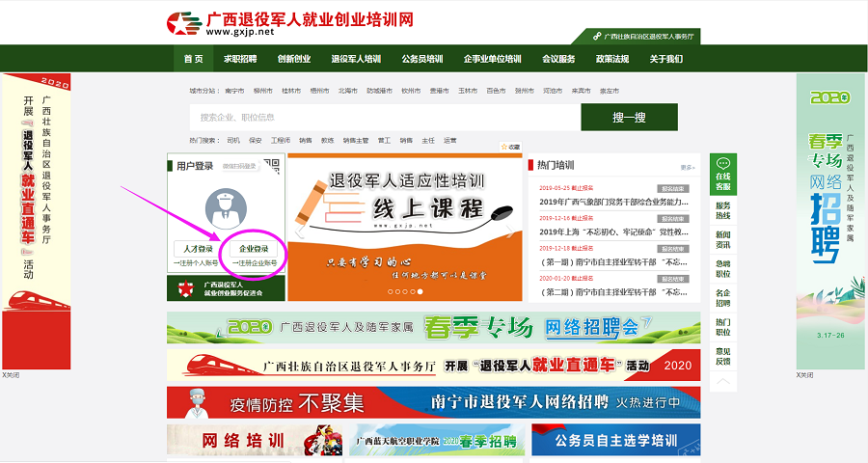Click the back-to-top arrow icon
This screenshot has width=868, height=463.
[x=723, y=382]
